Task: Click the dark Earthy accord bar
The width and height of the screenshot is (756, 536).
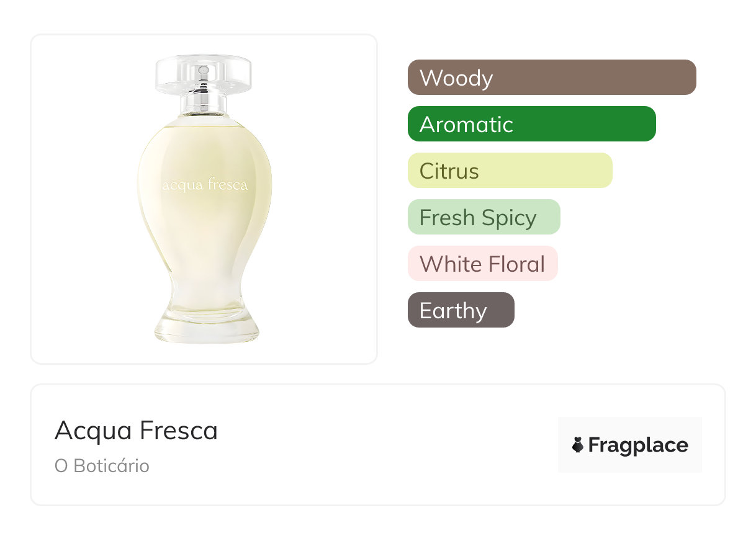Action: click(x=461, y=310)
